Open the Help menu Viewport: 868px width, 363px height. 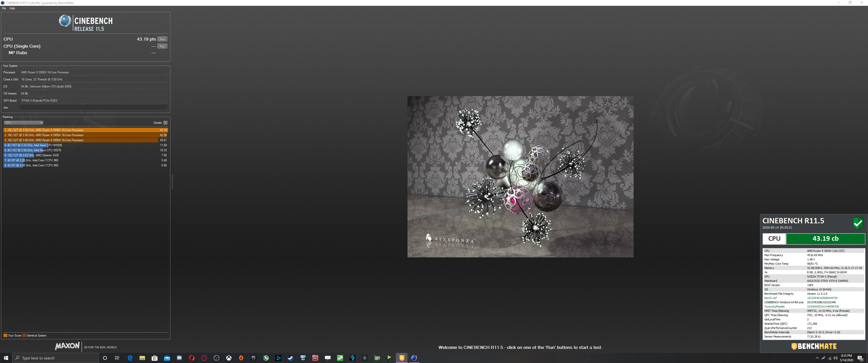pyautogui.click(x=12, y=8)
